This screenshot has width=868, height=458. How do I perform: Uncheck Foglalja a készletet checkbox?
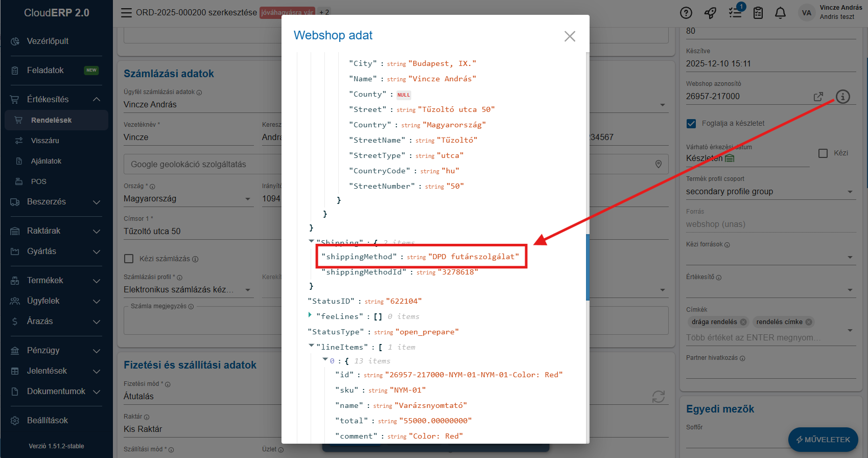click(x=691, y=124)
